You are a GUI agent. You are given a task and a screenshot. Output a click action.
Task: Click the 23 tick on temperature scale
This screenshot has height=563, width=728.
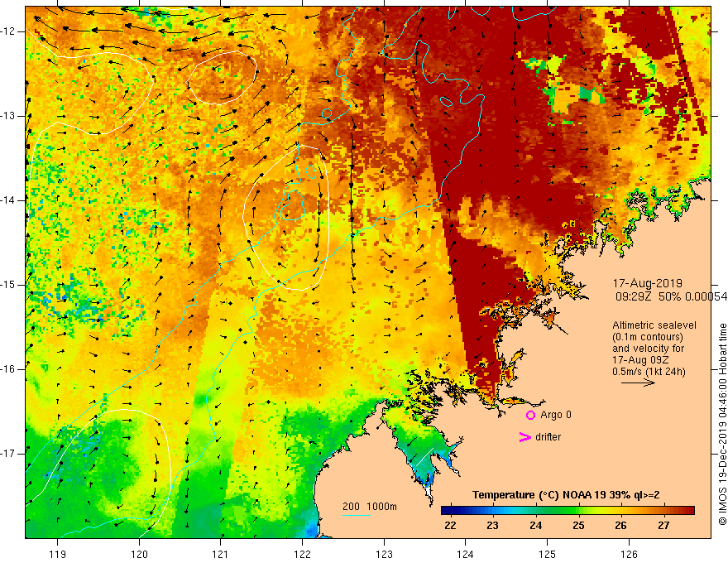(x=492, y=526)
